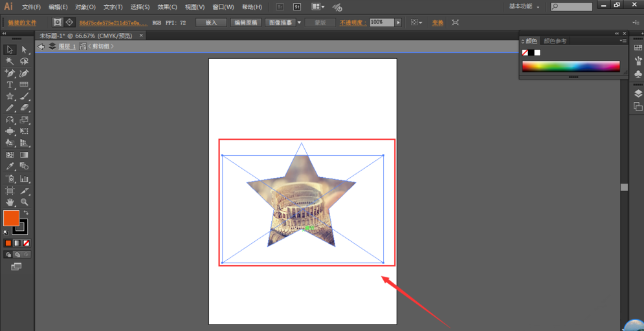
Task: Click the 嵌入 button
Action: 211,23
